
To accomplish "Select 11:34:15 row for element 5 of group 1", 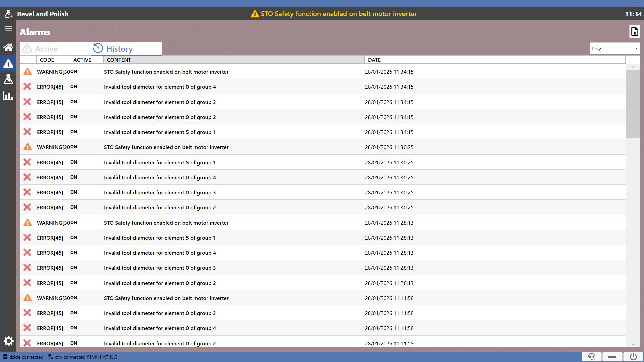I will coord(323,132).
